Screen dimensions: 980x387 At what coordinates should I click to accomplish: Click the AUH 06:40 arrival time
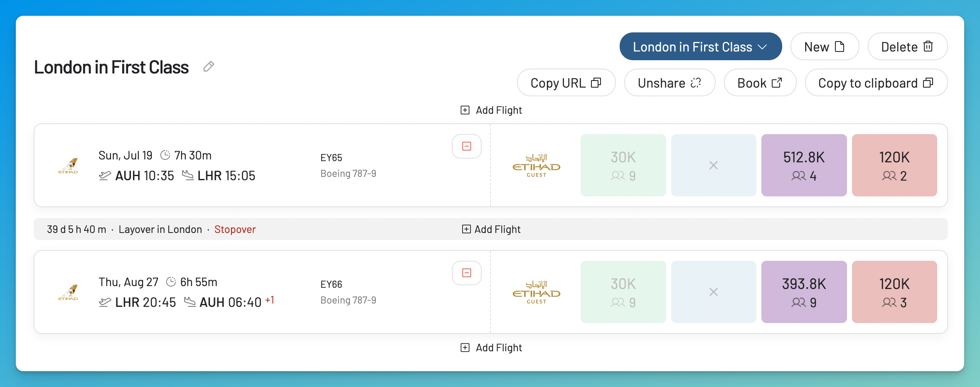click(x=230, y=302)
